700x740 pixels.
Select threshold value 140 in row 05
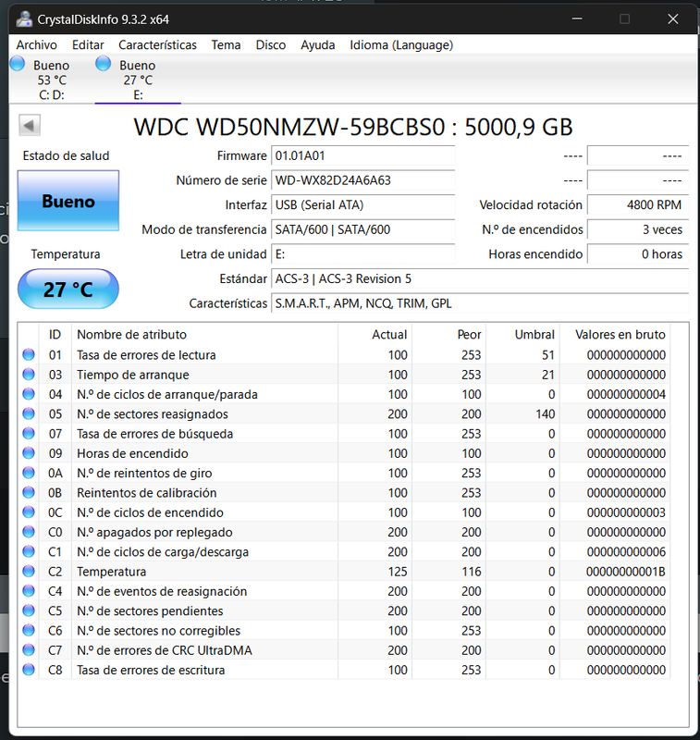[x=545, y=413]
